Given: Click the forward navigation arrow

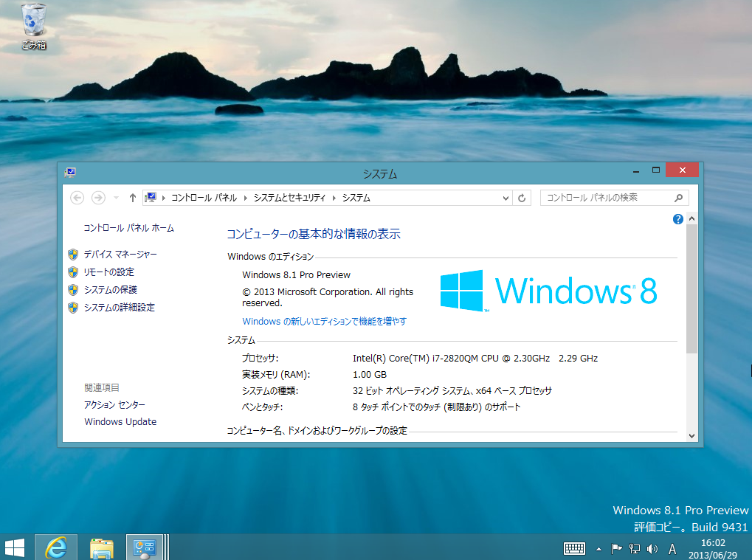Looking at the screenshot, I should pos(98,198).
